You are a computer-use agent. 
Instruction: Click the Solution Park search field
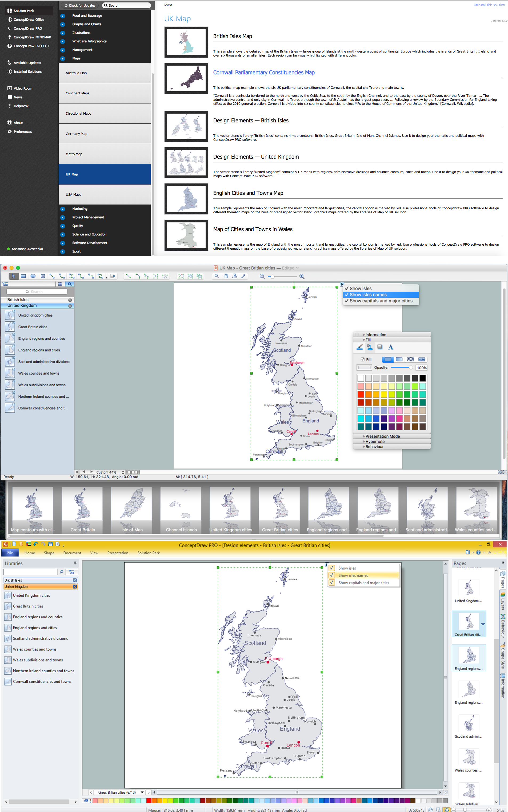127,5
